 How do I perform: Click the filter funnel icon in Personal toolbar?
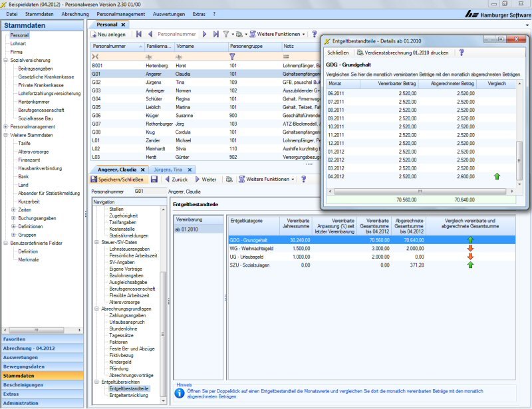coord(226,34)
